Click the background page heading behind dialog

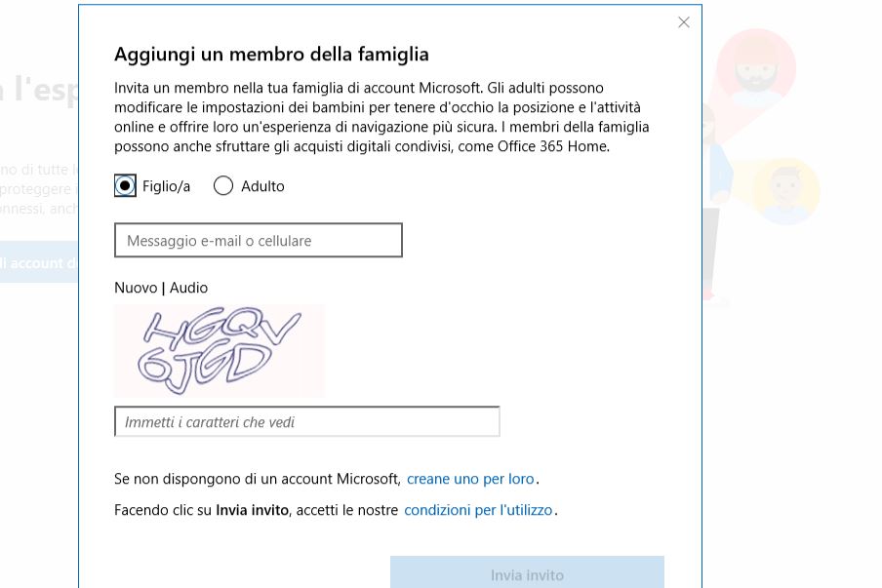[x=39, y=90]
